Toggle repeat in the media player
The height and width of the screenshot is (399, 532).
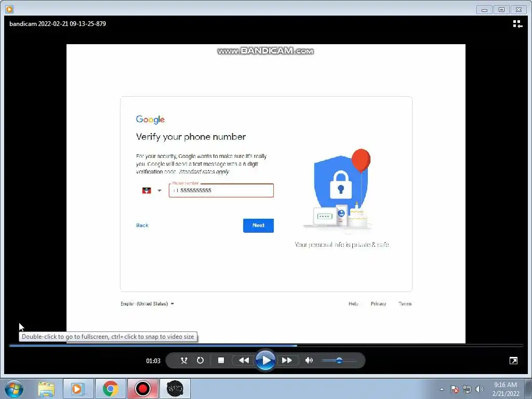(x=200, y=361)
